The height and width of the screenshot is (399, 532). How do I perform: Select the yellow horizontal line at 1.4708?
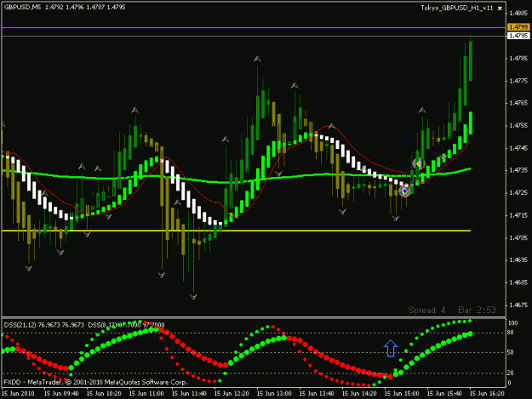236,231
